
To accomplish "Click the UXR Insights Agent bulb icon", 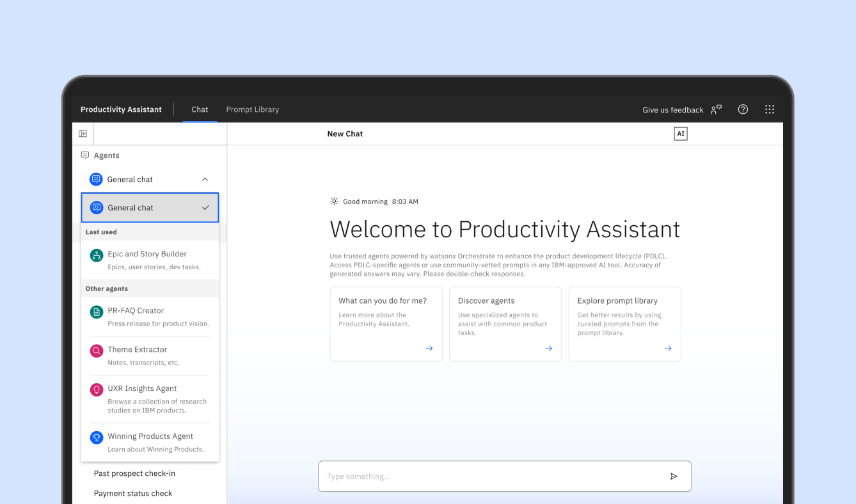I will 97,390.
